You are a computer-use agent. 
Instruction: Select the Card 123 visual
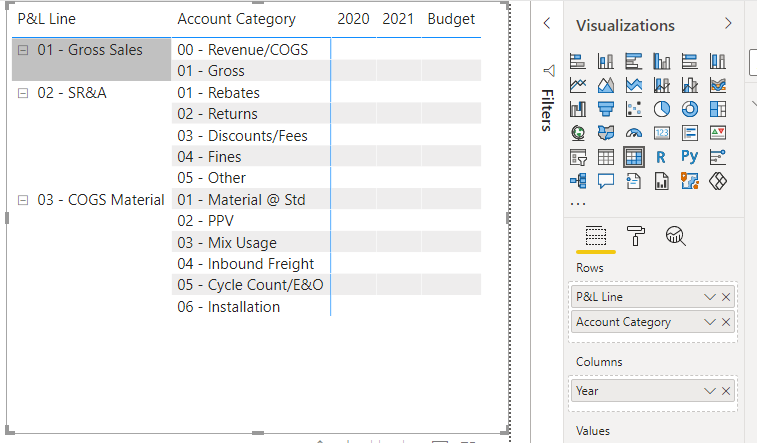tap(662, 133)
